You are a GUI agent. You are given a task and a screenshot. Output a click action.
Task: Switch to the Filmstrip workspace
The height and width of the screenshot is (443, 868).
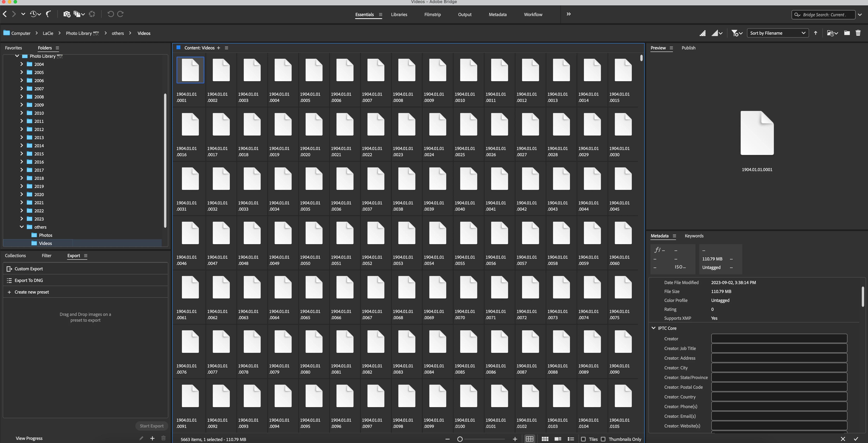(432, 15)
